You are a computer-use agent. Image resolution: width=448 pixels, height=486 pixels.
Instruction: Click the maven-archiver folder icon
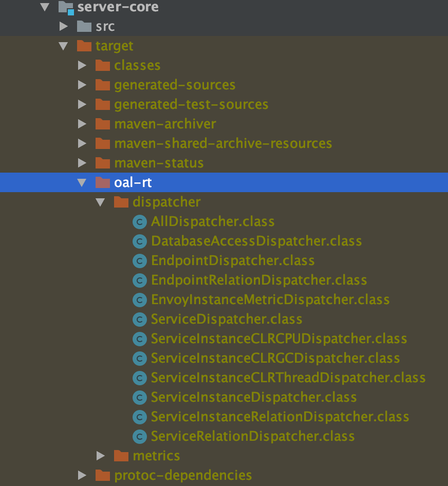point(103,124)
